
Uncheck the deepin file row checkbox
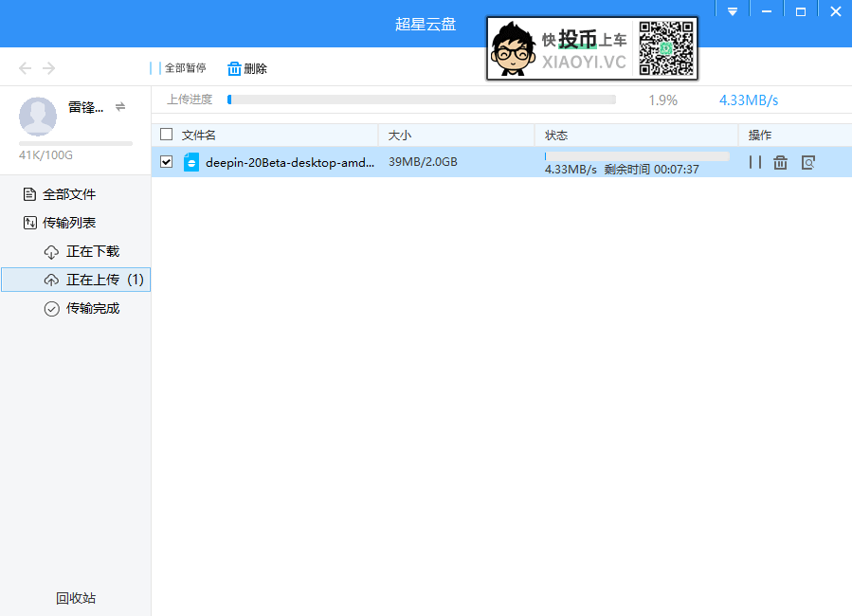166,162
